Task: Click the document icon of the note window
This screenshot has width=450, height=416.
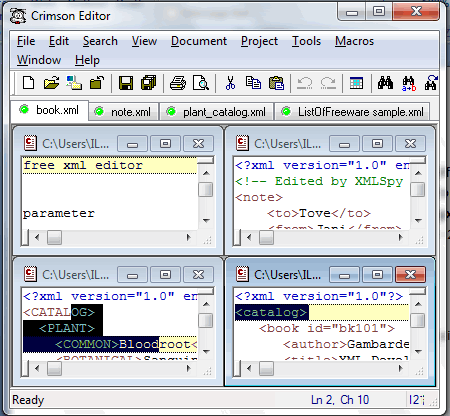Action: coord(242,143)
